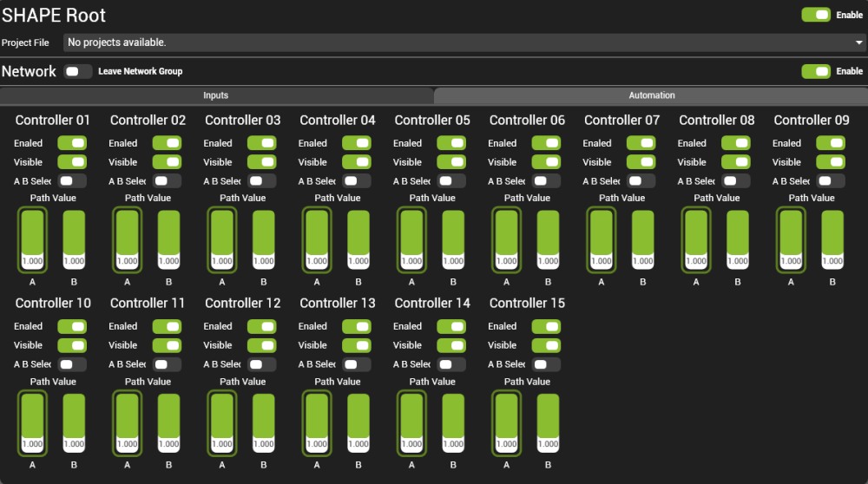Click the Project File dropdown arrow

point(858,43)
